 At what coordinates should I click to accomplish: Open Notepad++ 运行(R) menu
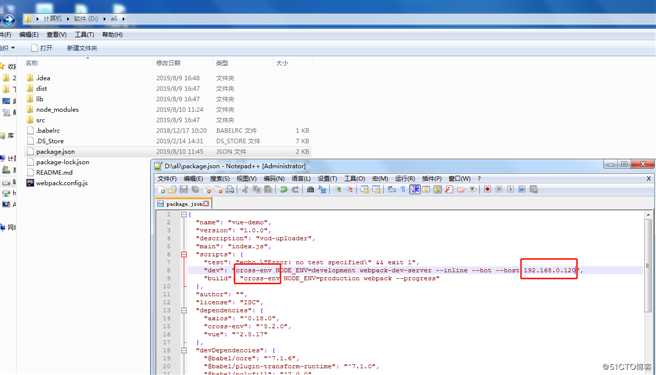(405, 179)
